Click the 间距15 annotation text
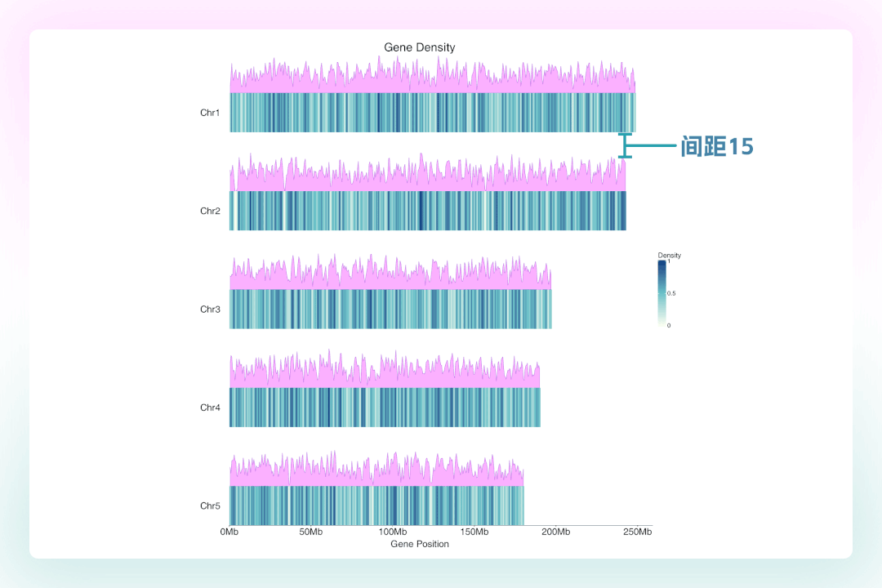The image size is (882, 588). click(717, 146)
